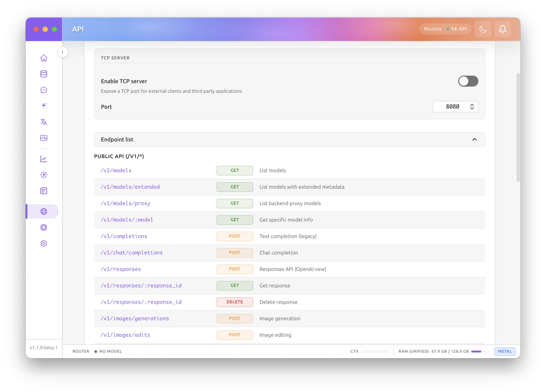Image resolution: width=546 pixels, height=392 pixels.
Task: Open Settings from the sidebar gear icon
Action: [x=44, y=243]
